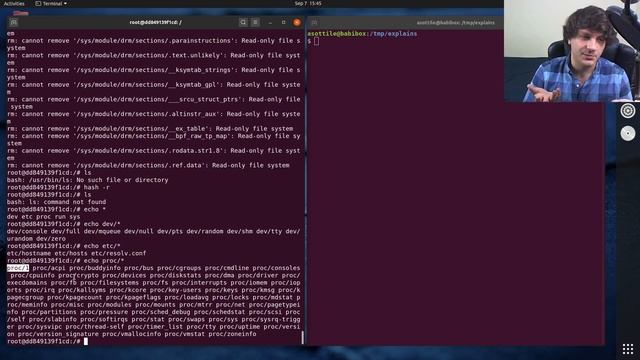The height and width of the screenshot is (360, 640).
Task: Click the '.parainstructions' rm error line
Action: [153, 44]
